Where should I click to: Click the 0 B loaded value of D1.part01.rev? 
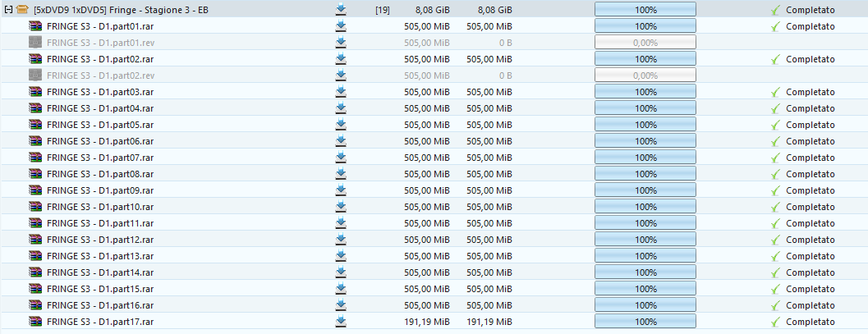(x=505, y=43)
